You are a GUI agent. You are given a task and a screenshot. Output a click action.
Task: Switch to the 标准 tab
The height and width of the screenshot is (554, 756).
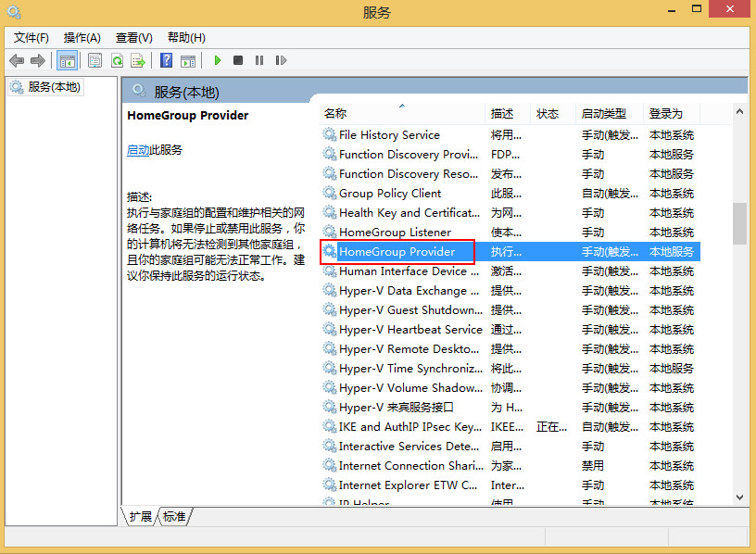click(x=174, y=516)
